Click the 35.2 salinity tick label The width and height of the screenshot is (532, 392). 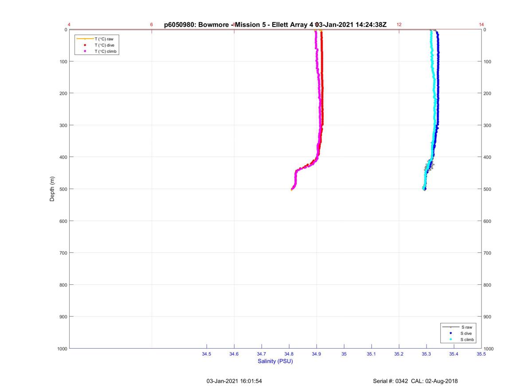399,354
